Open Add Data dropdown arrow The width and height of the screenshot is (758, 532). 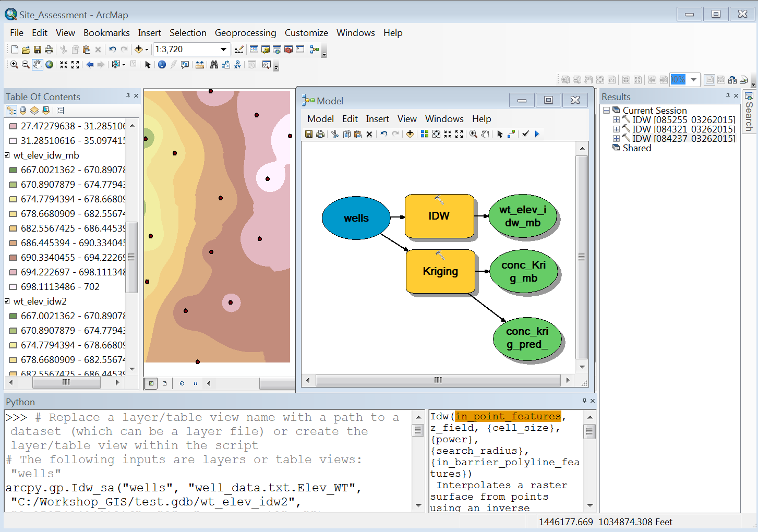coord(147,50)
